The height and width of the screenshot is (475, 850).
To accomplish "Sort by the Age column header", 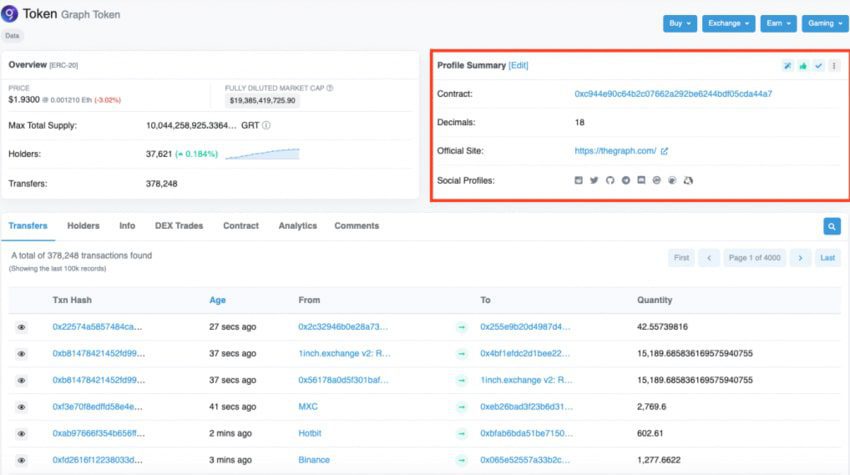I will [x=217, y=300].
